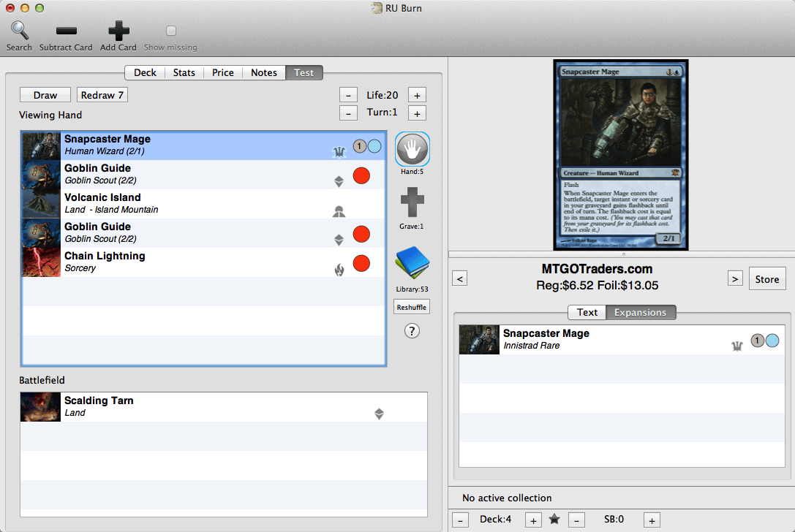Click the Redraw 7 button
Screen dimensions: 795x532
[102, 95]
